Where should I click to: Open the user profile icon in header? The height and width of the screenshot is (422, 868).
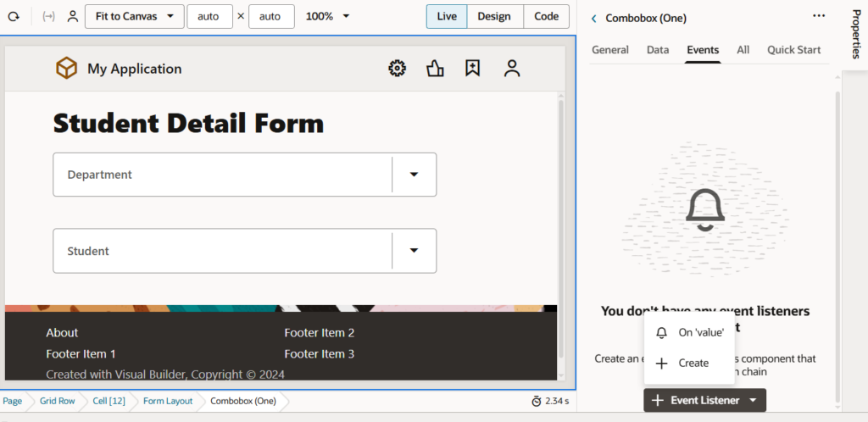point(511,69)
